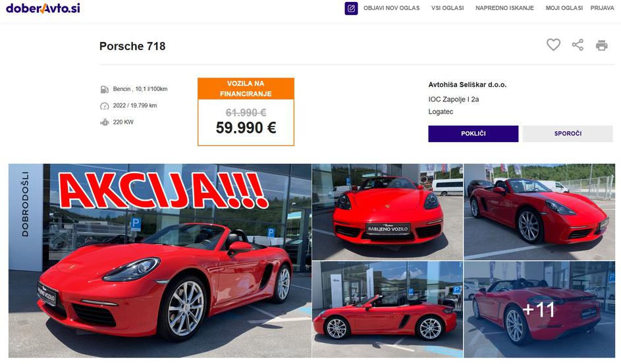
Task: Open the share icon
Action: [x=578, y=45]
